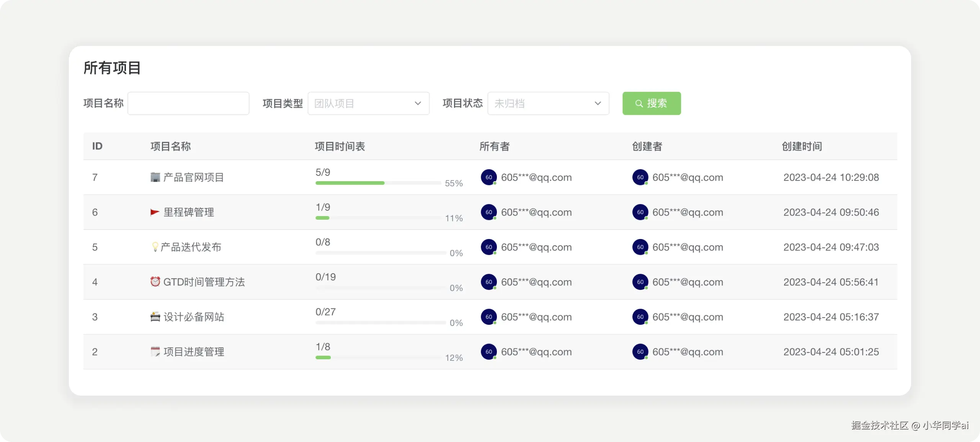Image resolution: width=980 pixels, height=442 pixels.
Task: Click lightbulb icon beside 产品迭代发布
Action: click(x=155, y=247)
